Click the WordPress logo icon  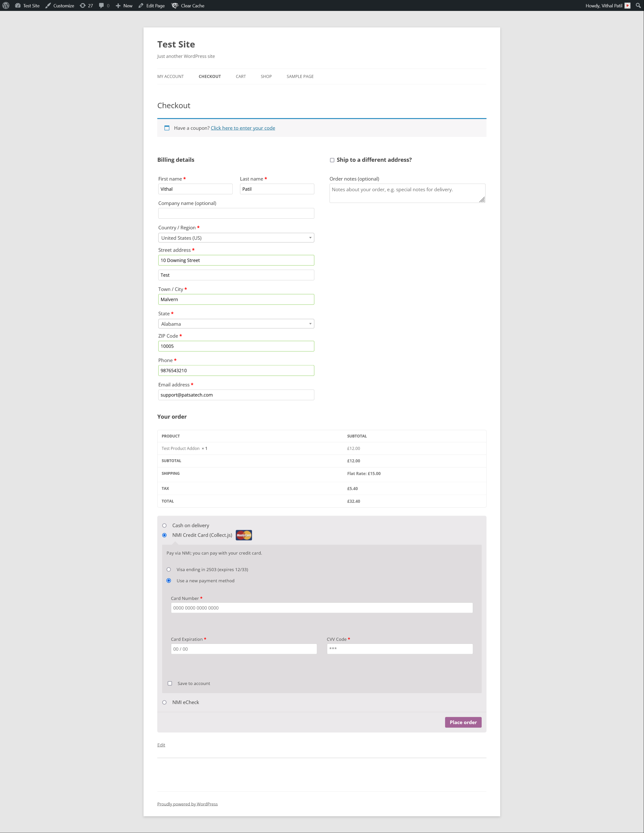(x=6, y=6)
